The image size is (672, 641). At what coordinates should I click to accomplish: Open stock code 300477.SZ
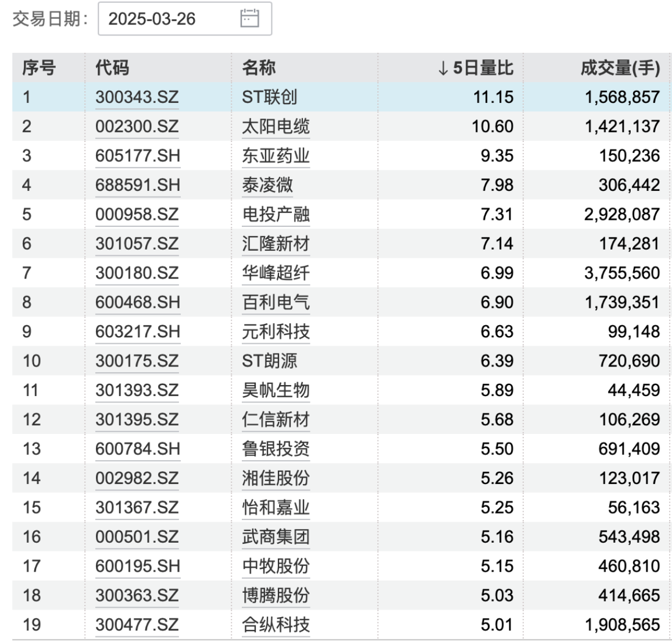point(137,625)
